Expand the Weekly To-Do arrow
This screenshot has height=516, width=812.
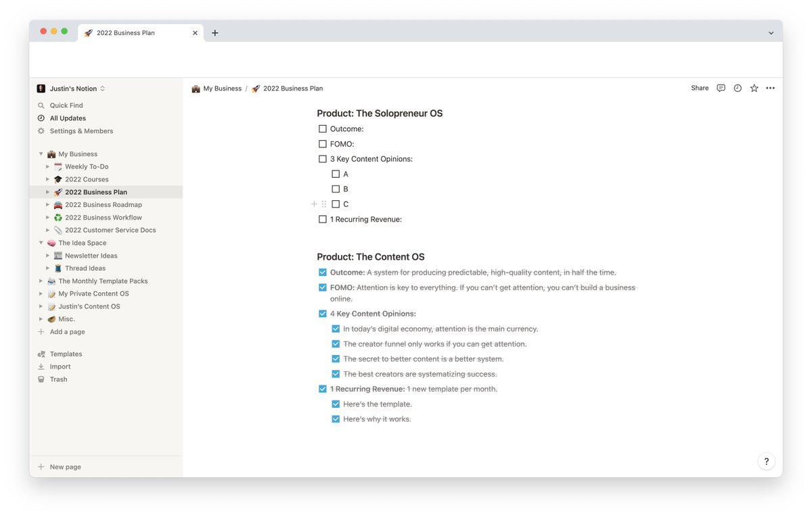pyautogui.click(x=47, y=166)
